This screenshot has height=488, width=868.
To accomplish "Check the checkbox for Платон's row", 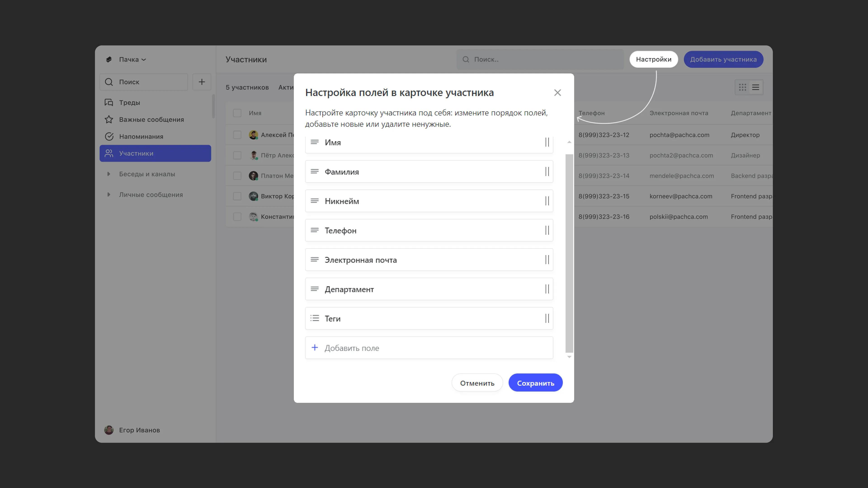I will [237, 176].
